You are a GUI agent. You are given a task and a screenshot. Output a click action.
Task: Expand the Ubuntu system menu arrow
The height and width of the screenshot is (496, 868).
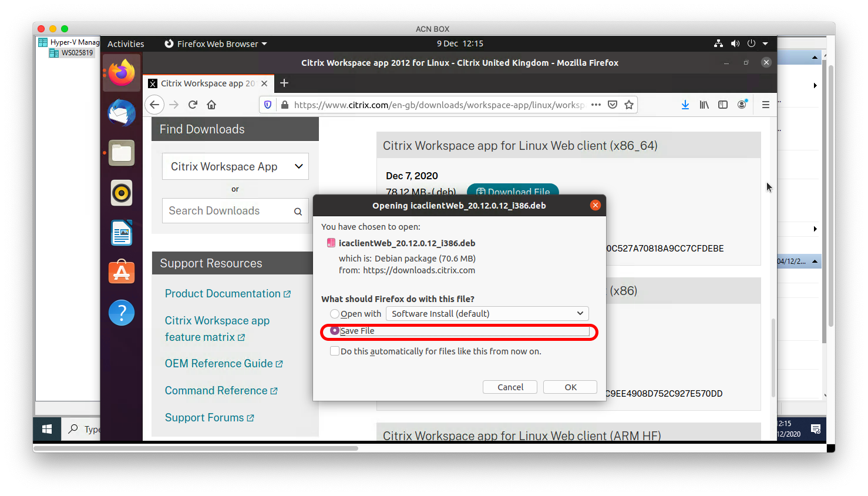tap(765, 43)
